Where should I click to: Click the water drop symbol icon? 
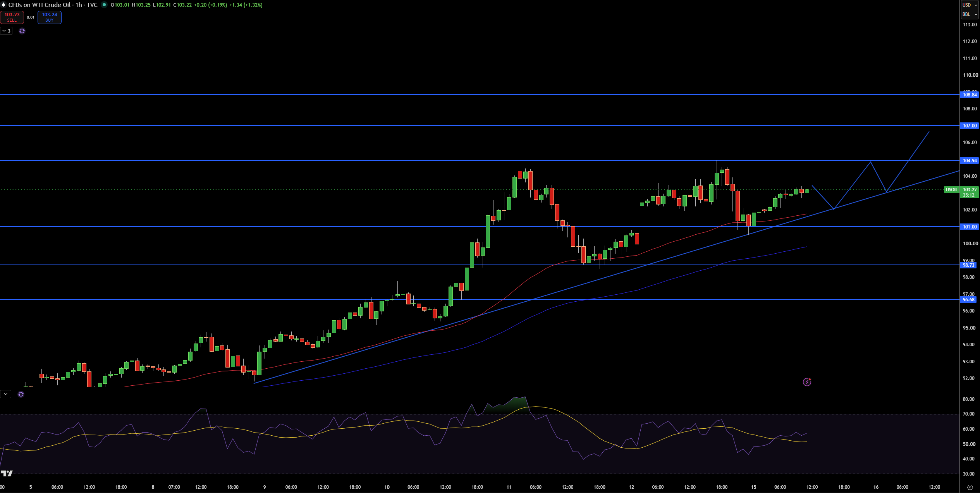(x=3, y=5)
